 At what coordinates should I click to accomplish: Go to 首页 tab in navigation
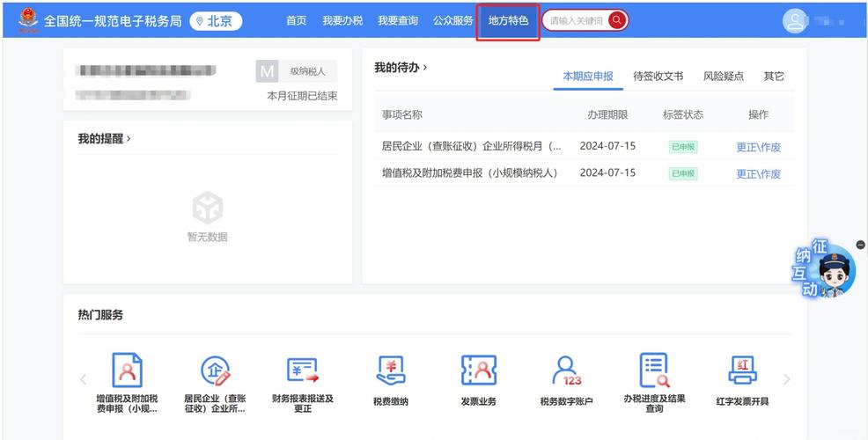pyautogui.click(x=296, y=20)
